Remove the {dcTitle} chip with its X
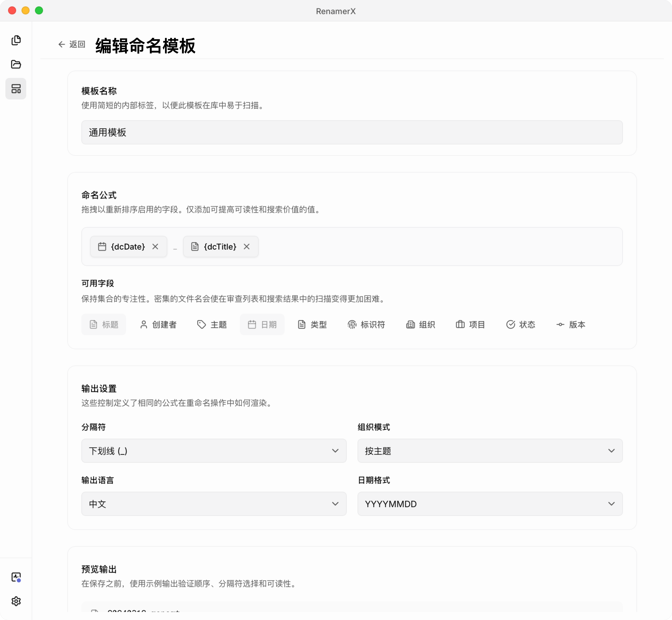 point(247,247)
